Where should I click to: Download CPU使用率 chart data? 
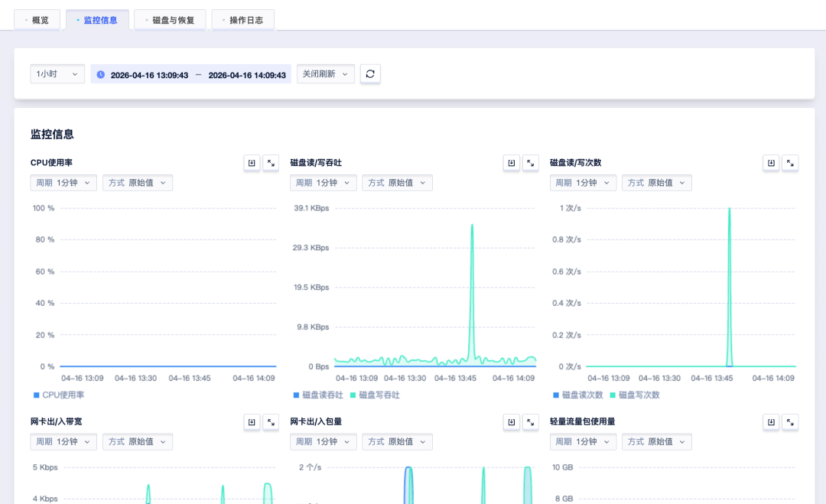coord(252,163)
